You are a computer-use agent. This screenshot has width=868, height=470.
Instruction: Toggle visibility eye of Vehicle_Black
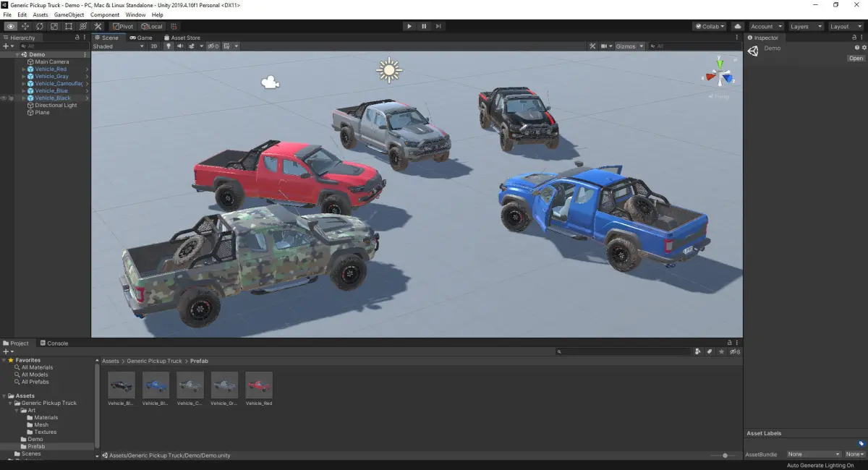tap(4, 98)
